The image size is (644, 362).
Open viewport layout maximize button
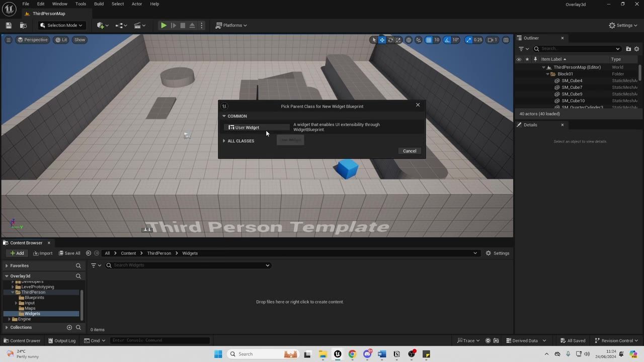pyautogui.click(x=506, y=40)
